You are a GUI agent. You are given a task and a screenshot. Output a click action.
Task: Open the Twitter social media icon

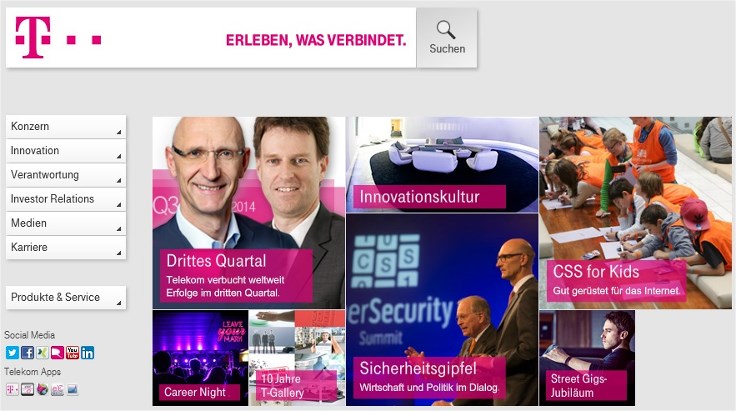[x=12, y=352]
